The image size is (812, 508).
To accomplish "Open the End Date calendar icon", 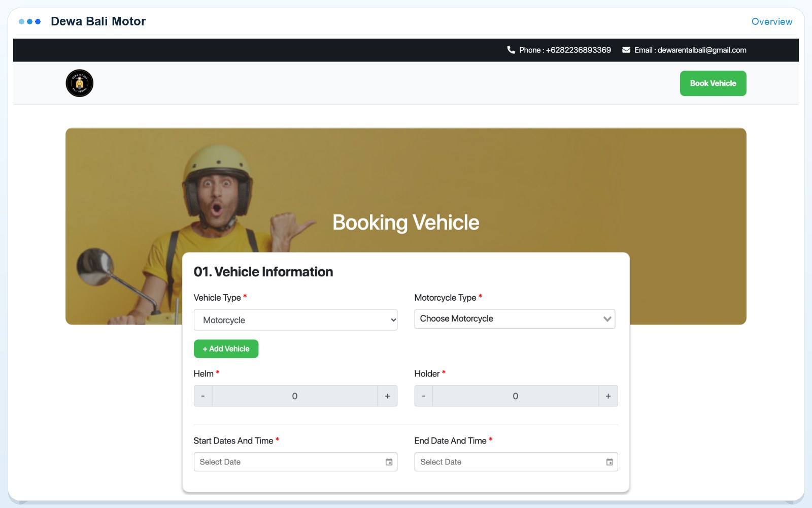I will pyautogui.click(x=610, y=462).
